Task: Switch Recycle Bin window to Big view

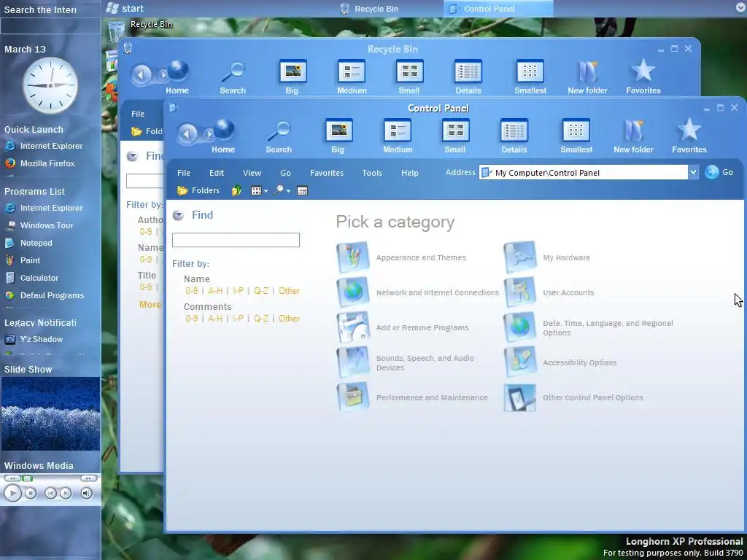Action: pos(292,77)
